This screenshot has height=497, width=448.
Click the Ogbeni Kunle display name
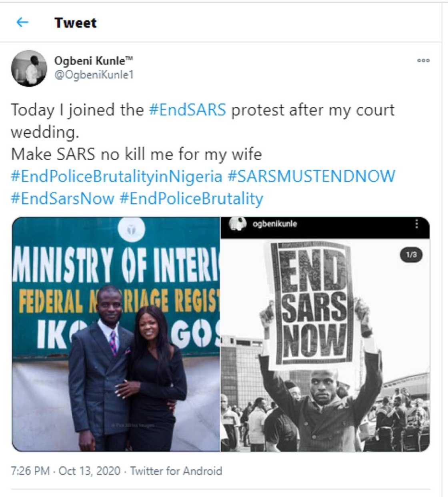(x=93, y=61)
